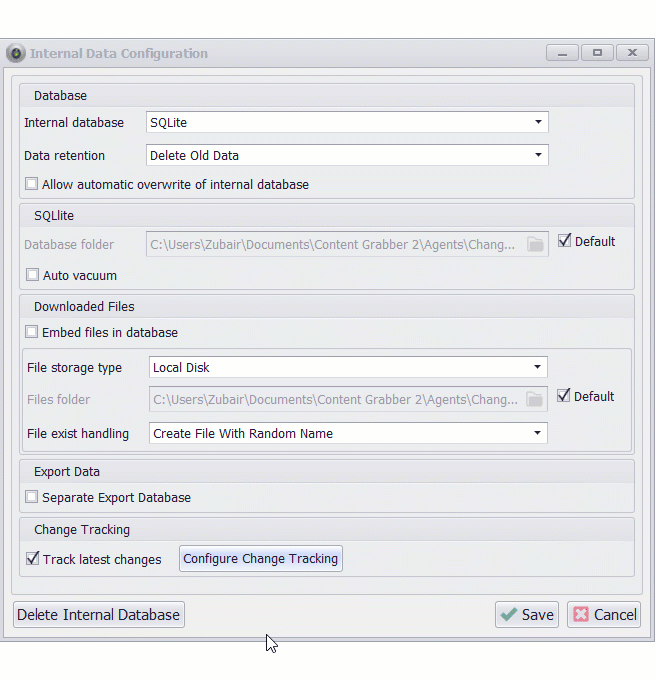The image size is (656, 680).
Task: Enable automatic overwrite of internal database
Action: point(32,184)
